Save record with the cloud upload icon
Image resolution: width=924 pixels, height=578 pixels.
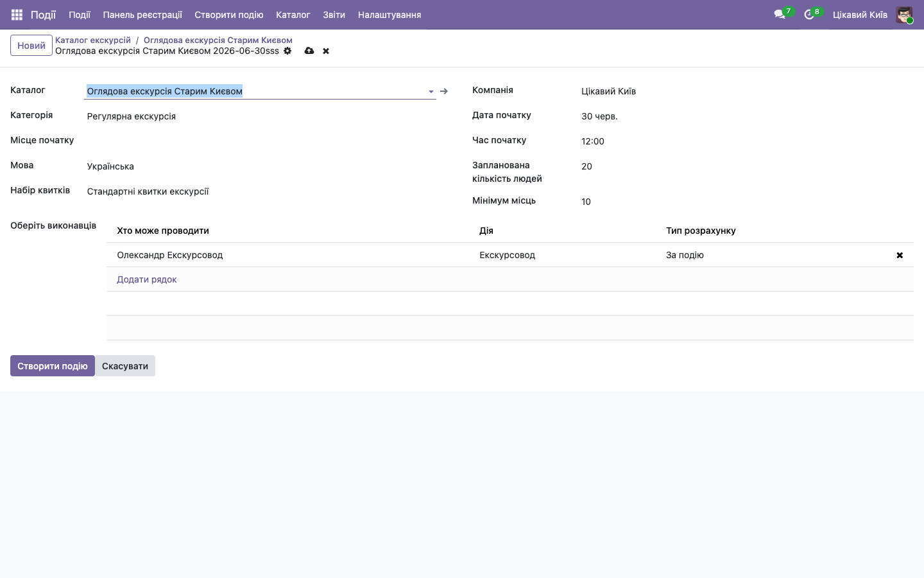[x=309, y=51]
